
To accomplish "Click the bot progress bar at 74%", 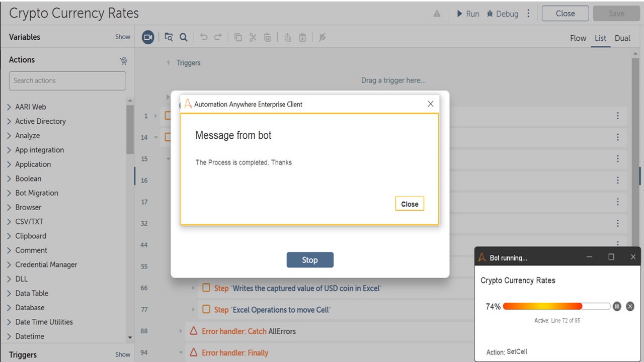I will pyautogui.click(x=556, y=306).
